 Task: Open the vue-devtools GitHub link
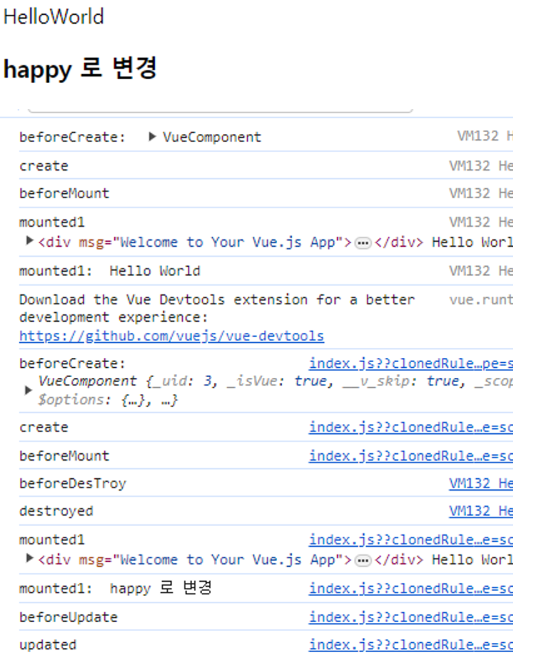coord(171,336)
